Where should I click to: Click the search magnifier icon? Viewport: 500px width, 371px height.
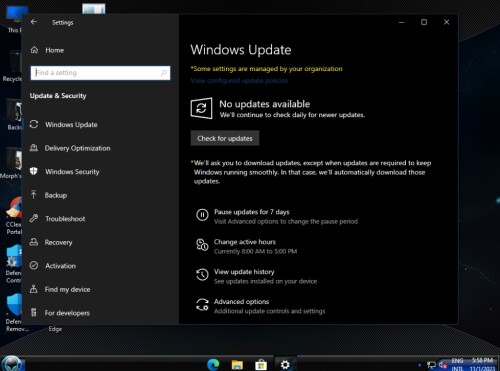[x=164, y=73]
